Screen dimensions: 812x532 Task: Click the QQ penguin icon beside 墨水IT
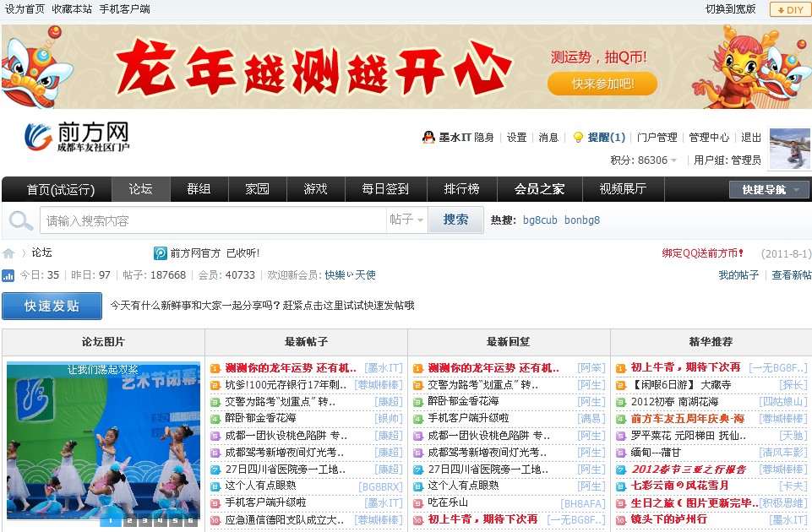click(428, 137)
